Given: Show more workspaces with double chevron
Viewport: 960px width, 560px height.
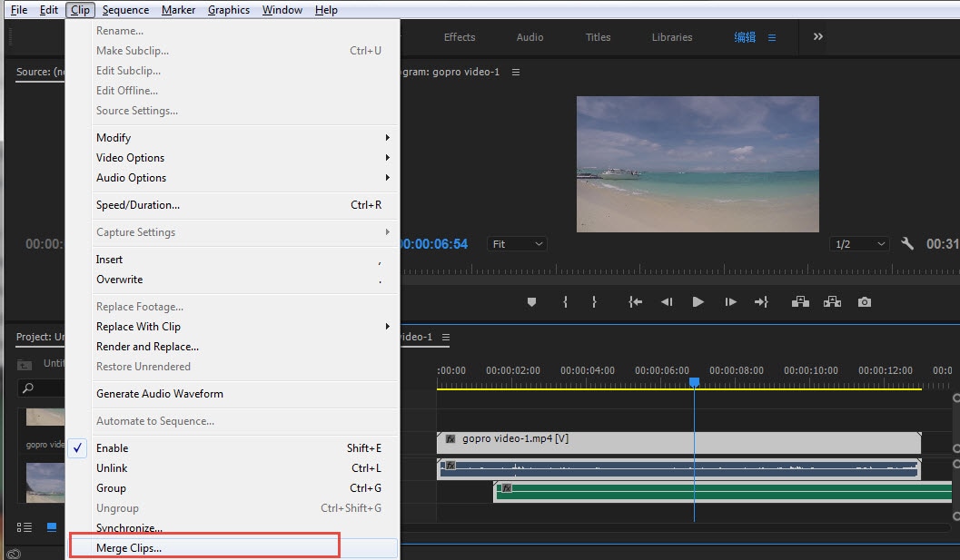Looking at the screenshot, I should pos(817,37).
